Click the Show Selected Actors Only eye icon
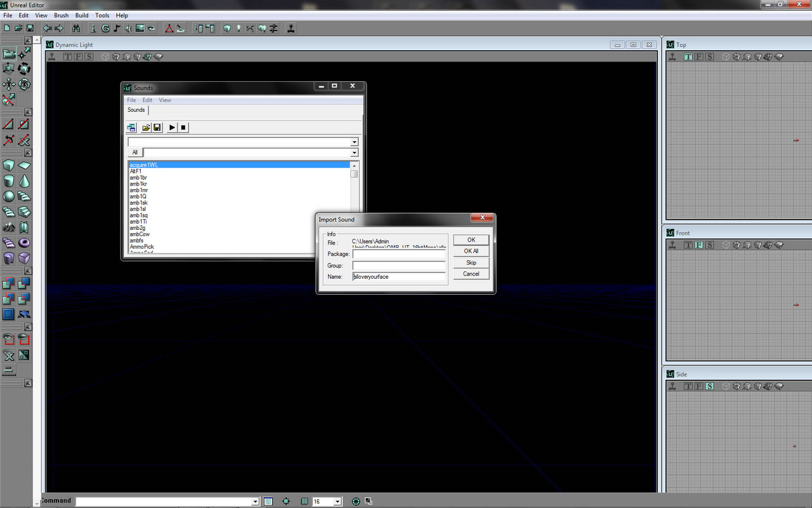Screen dimensions: 812x508 click(x=9, y=340)
